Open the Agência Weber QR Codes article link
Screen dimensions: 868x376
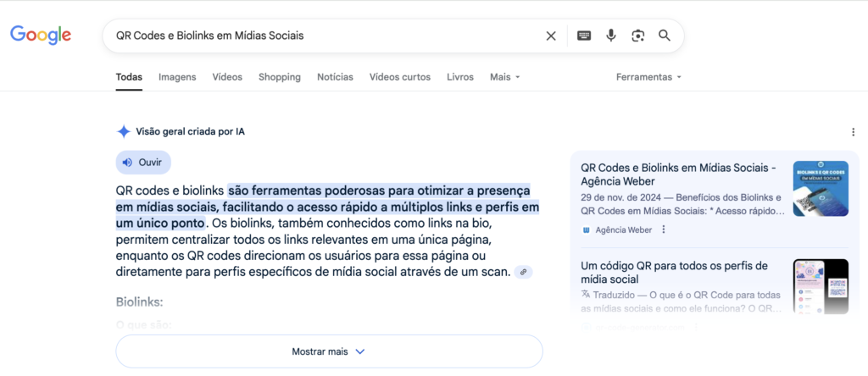(678, 174)
